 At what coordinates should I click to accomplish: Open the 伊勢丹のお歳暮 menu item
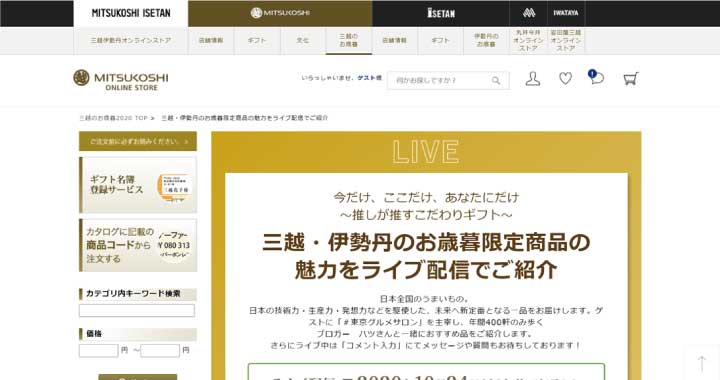486,40
